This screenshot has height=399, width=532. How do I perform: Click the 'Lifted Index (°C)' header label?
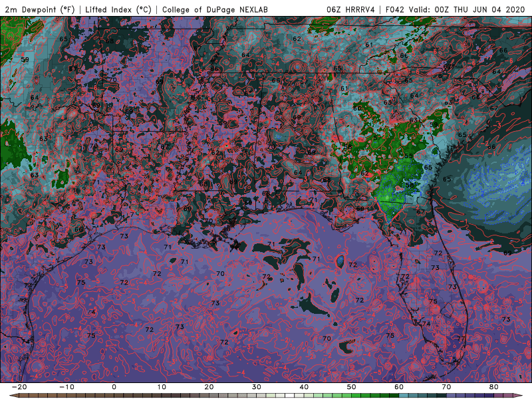tap(118, 9)
